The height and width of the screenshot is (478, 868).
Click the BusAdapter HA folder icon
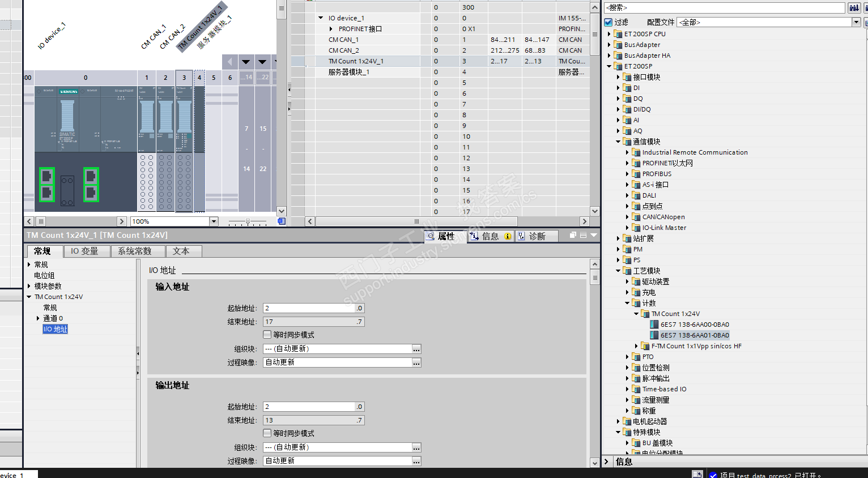[x=618, y=56]
